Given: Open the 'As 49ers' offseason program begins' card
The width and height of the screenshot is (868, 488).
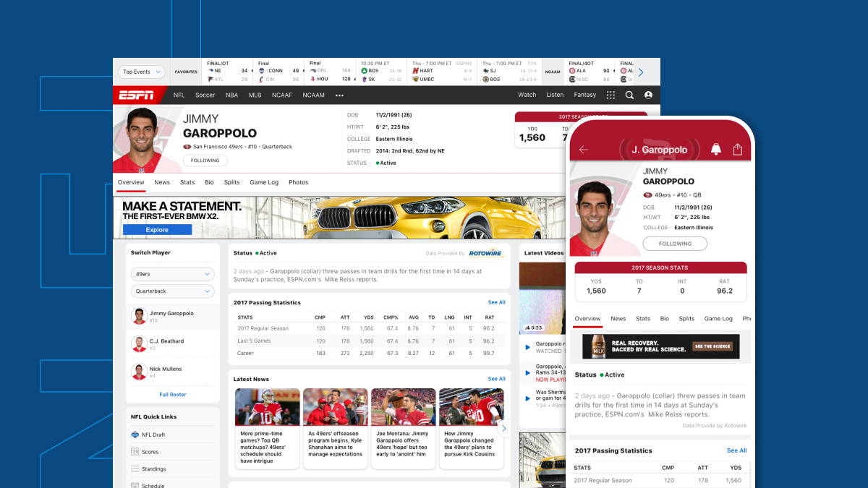Looking at the screenshot, I should (336, 429).
